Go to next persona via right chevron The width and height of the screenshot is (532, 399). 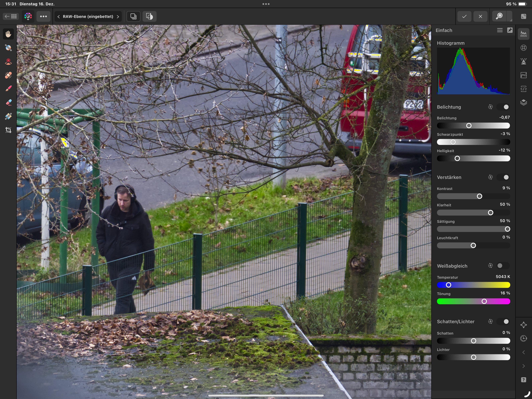coord(118,17)
